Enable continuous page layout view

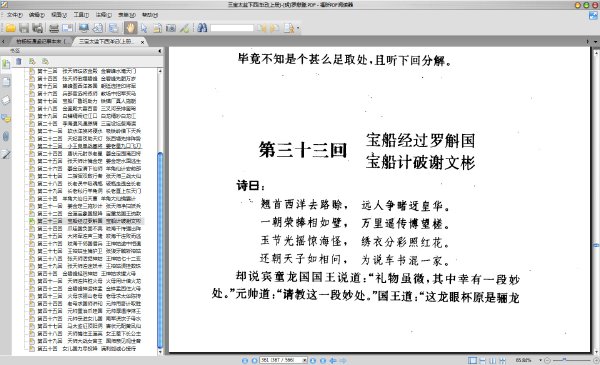click(483, 360)
